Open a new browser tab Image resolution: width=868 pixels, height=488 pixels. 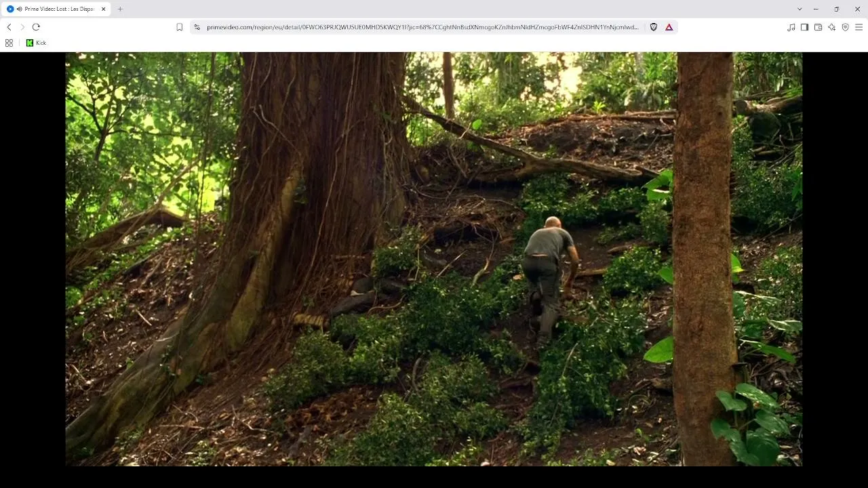pyautogui.click(x=120, y=9)
